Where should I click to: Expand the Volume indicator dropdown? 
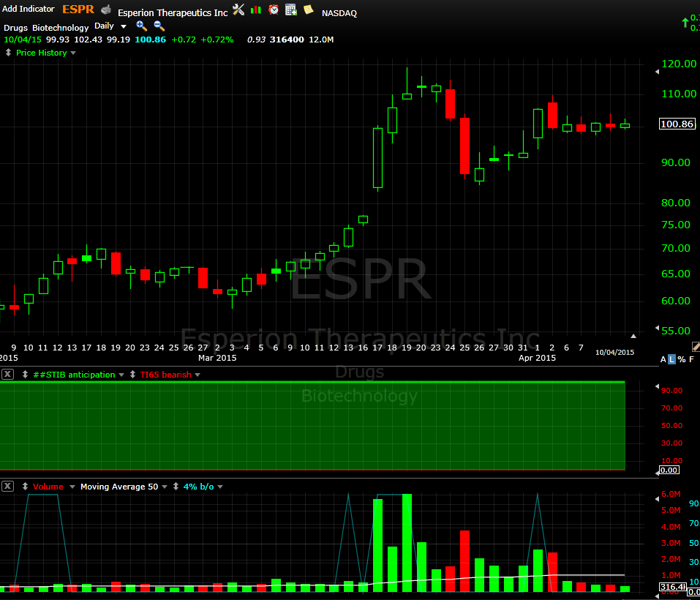click(72, 487)
